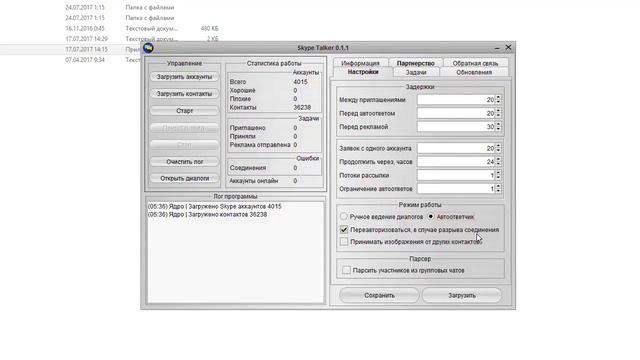Switch to the 'Обновления' tab
The height and width of the screenshot is (360, 640).
(x=474, y=72)
